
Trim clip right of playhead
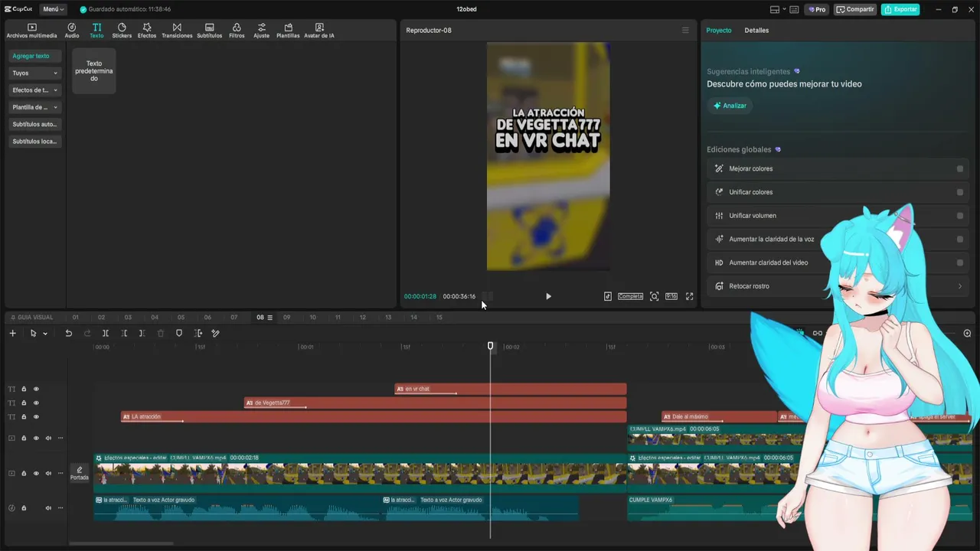pyautogui.click(x=142, y=333)
